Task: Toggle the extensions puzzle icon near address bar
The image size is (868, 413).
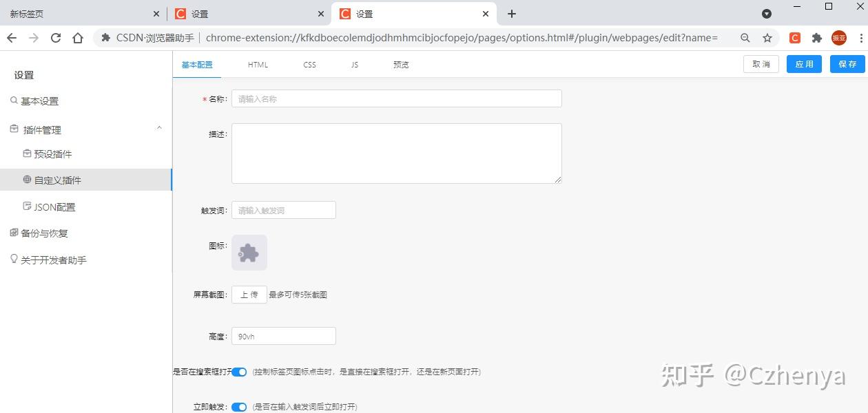Action: (x=816, y=38)
